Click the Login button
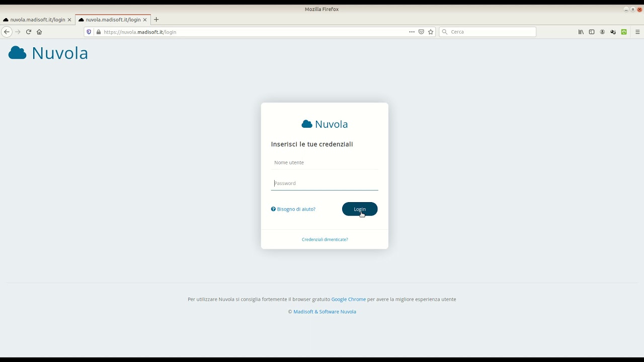Viewport: 644px width, 362px height. pos(360,209)
